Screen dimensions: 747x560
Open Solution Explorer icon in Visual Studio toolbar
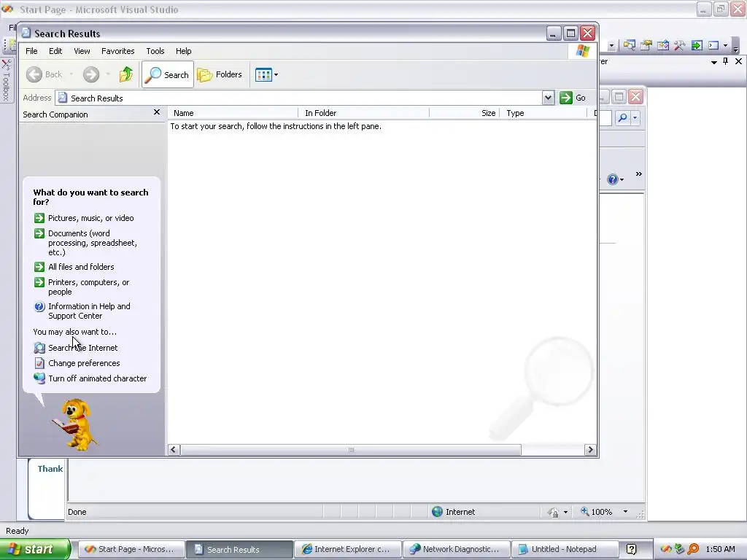pyautogui.click(x=630, y=46)
